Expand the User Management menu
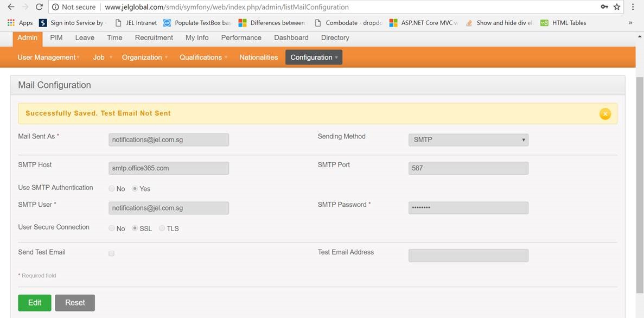Screen dimensions: 644x318 click(48, 58)
